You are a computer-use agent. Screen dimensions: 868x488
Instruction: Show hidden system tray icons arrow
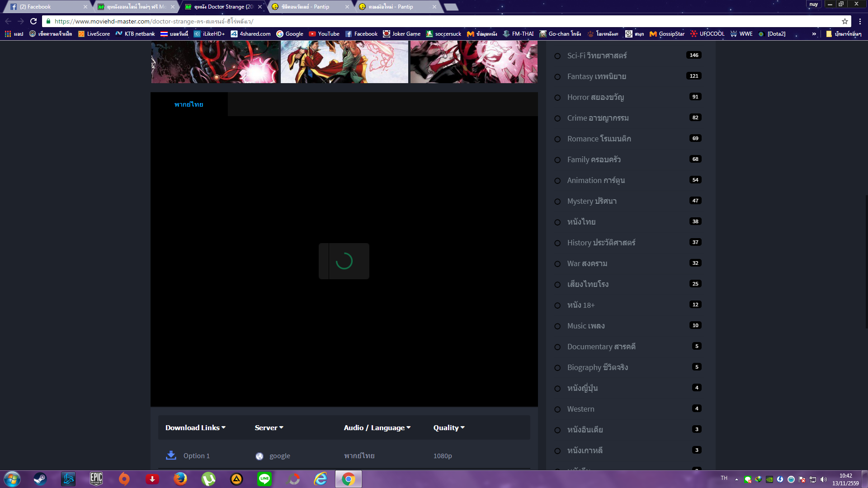(736, 479)
